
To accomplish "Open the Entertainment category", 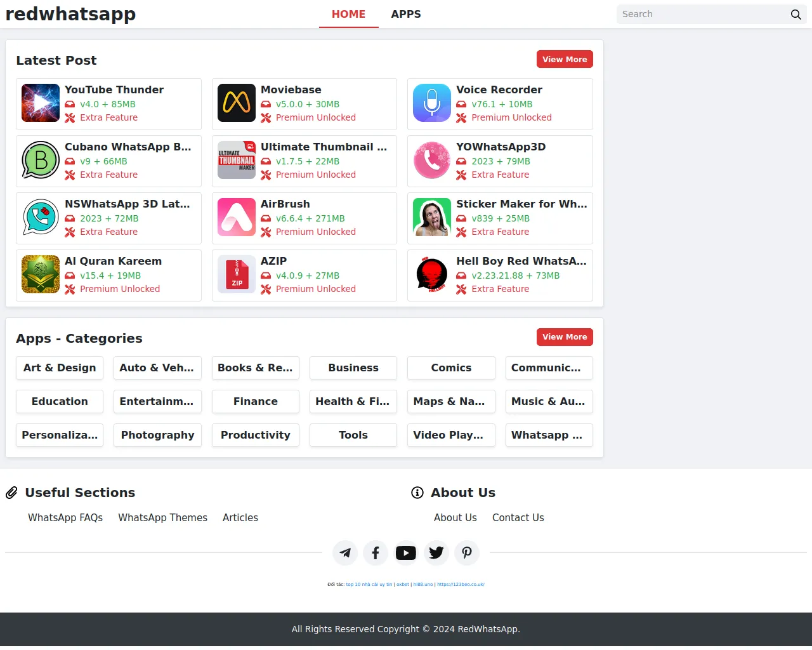I will point(157,402).
